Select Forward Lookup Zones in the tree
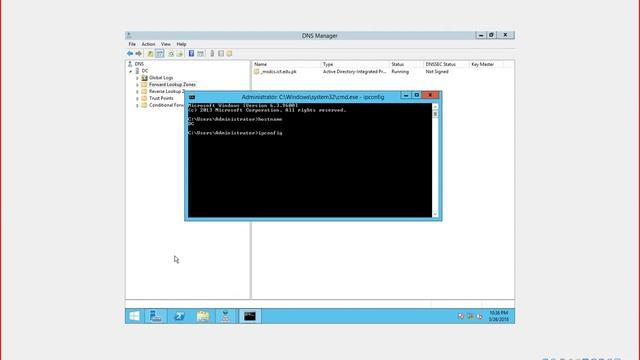Screen dimensions: 640x360 click(x=172, y=84)
